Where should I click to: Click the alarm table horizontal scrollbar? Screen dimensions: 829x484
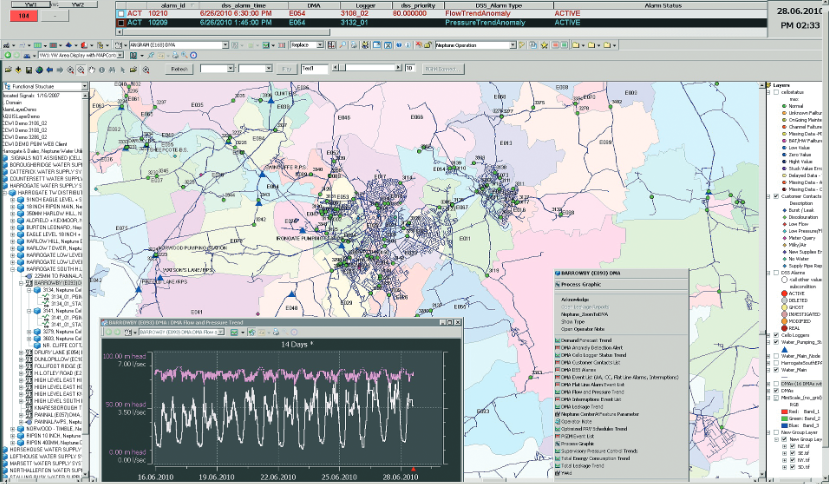pyautogui.click(x=441, y=32)
